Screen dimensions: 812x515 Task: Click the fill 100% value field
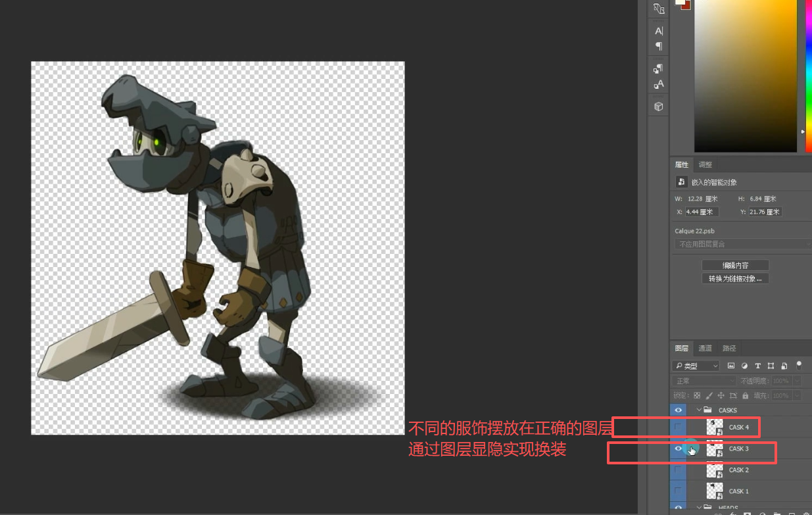pyautogui.click(x=780, y=396)
